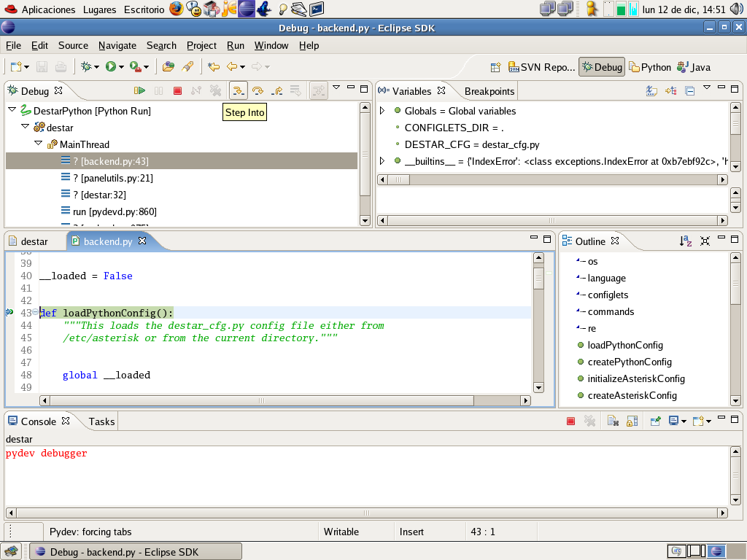Switch to the Python perspective
This screenshot has width=747, height=560.
650,67
